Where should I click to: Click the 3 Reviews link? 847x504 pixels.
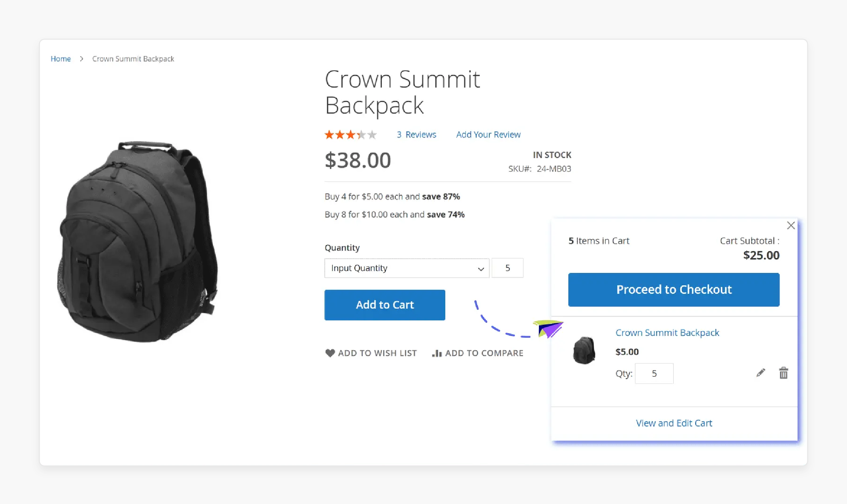click(x=416, y=134)
